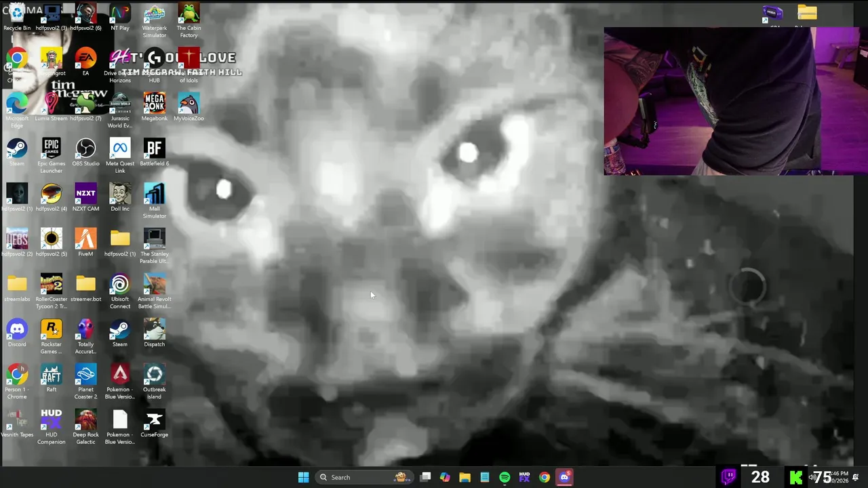This screenshot has height=488, width=868.
Task: Launch Totally Accurate desktop shortcut
Action: tap(85, 337)
